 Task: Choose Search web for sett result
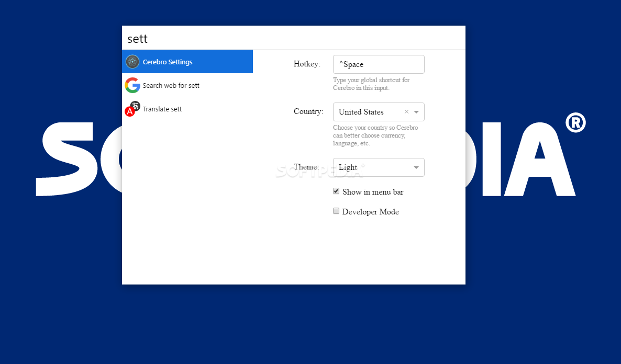click(187, 85)
